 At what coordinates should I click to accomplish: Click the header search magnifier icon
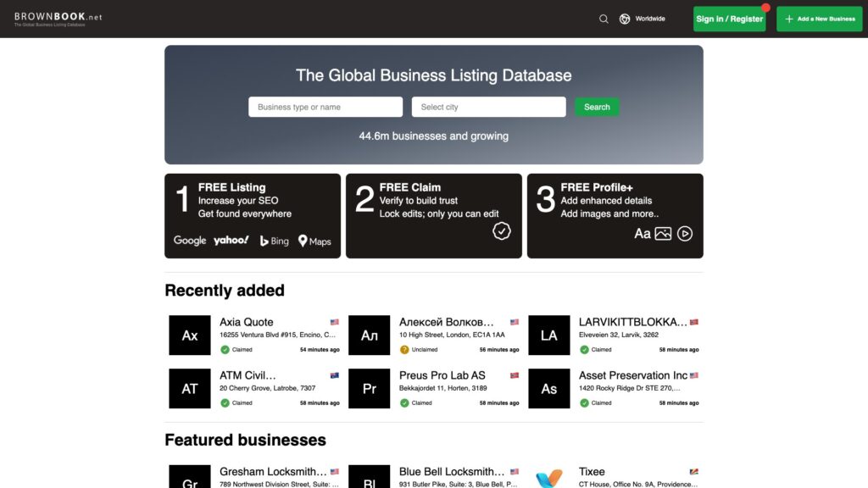point(604,19)
